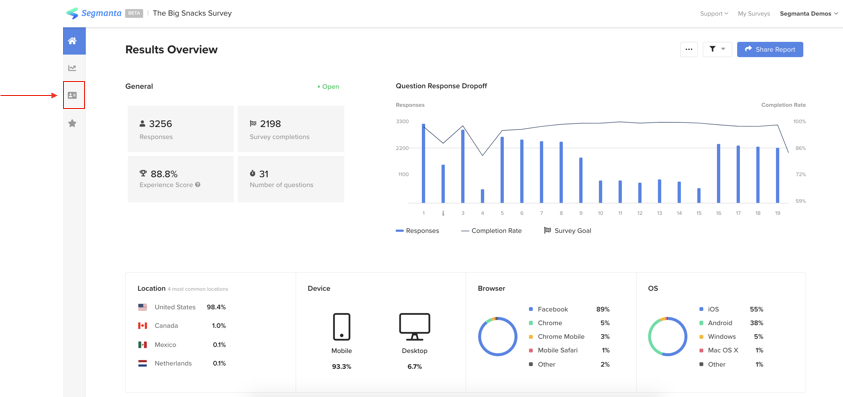Click the 3256 Responses card
This screenshot has width=843, height=397.
(x=181, y=129)
